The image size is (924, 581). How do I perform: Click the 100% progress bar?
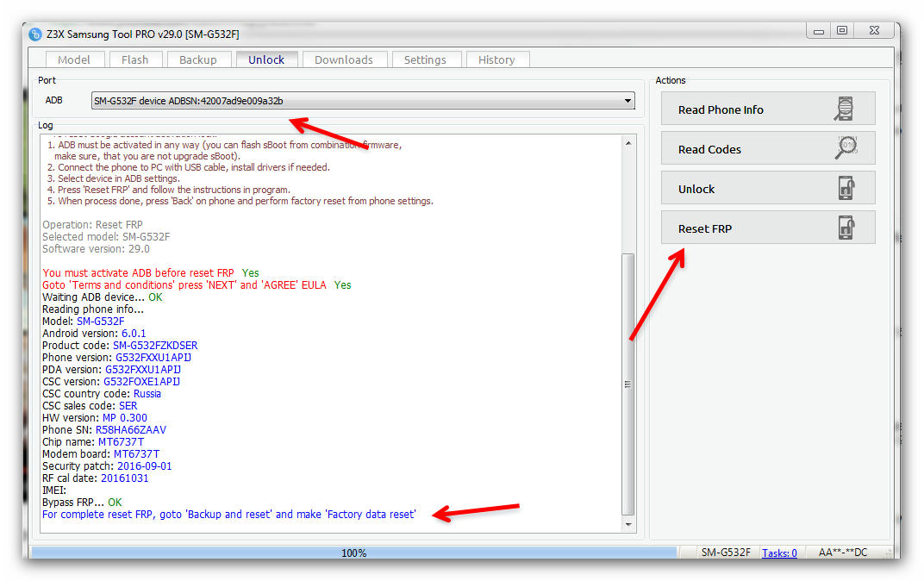354,553
